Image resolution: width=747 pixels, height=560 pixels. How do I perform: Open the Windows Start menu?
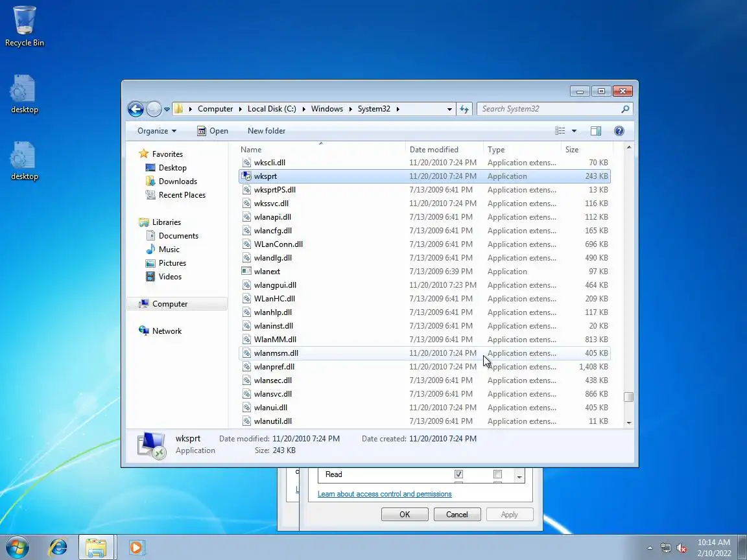pos(17,548)
